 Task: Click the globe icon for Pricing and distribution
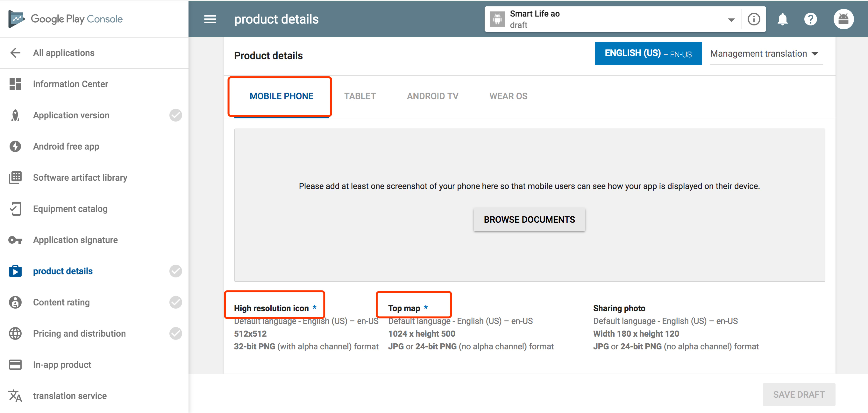(15, 333)
